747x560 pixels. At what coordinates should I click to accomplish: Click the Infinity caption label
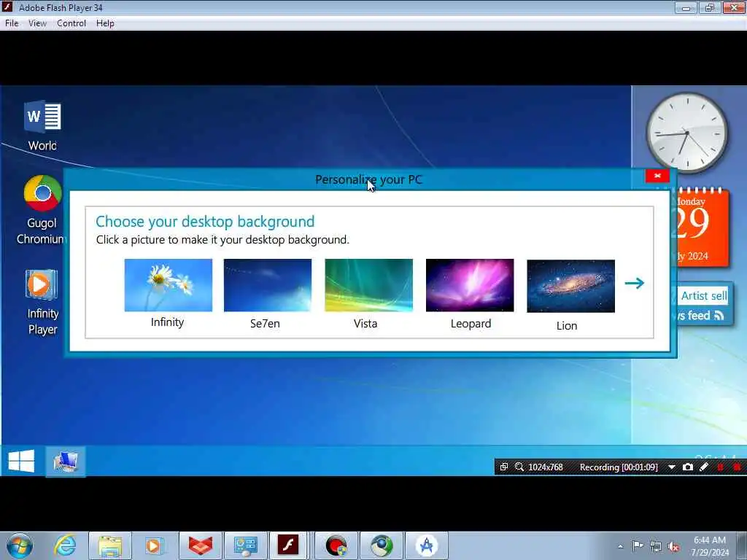pyautogui.click(x=167, y=322)
